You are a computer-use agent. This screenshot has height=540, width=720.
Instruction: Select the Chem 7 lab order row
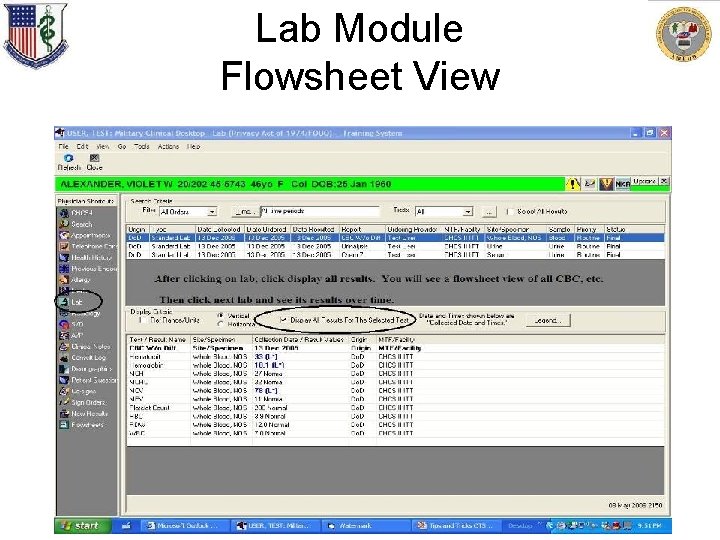point(395,254)
